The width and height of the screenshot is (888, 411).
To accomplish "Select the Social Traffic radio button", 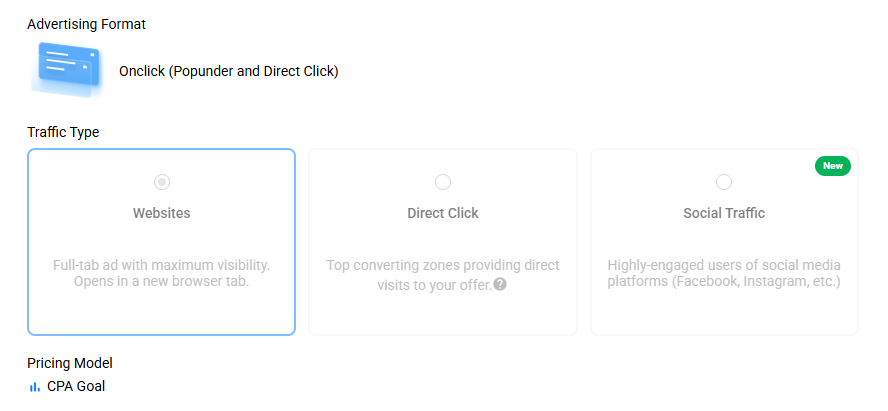I will [724, 182].
